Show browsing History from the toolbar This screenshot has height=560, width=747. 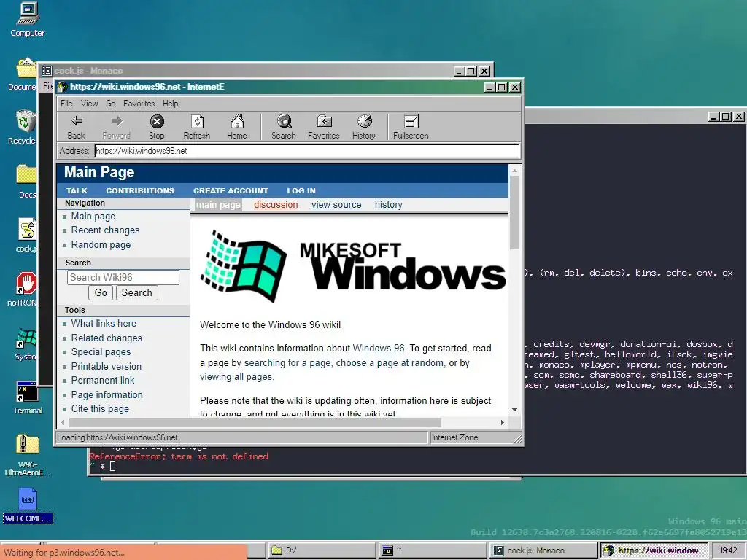click(364, 127)
